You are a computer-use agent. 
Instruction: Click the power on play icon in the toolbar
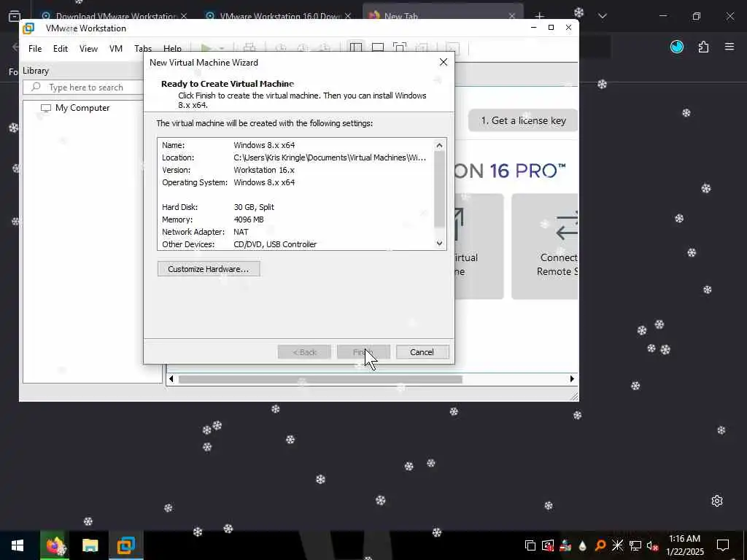point(206,48)
